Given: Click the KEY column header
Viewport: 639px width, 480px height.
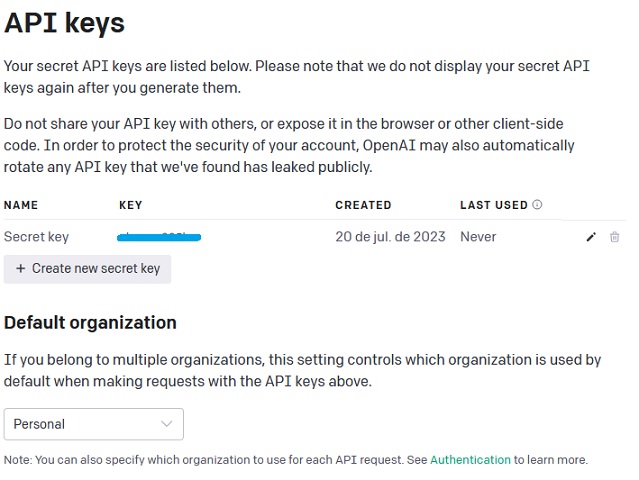Looking at the screenshot, I should (x=130, y=205).
